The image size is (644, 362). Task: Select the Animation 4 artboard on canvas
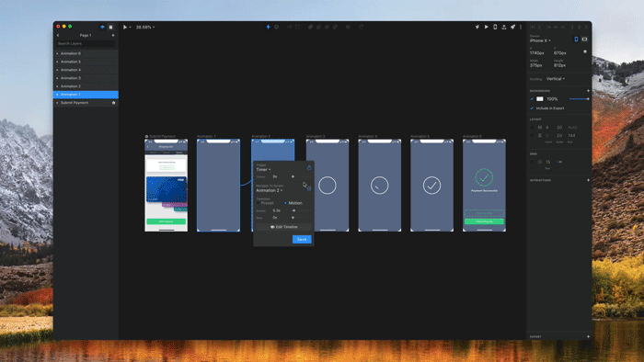379,186
